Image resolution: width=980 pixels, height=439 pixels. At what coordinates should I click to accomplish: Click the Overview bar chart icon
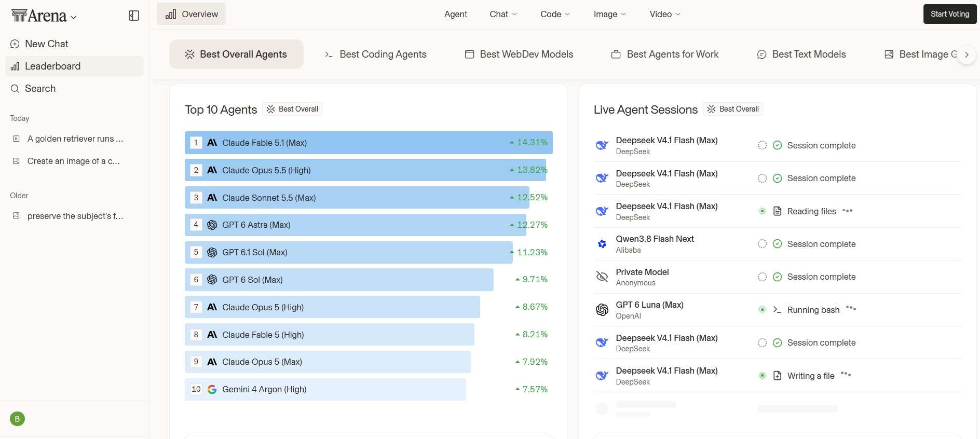pyautogui.click(x=171, y=14)
